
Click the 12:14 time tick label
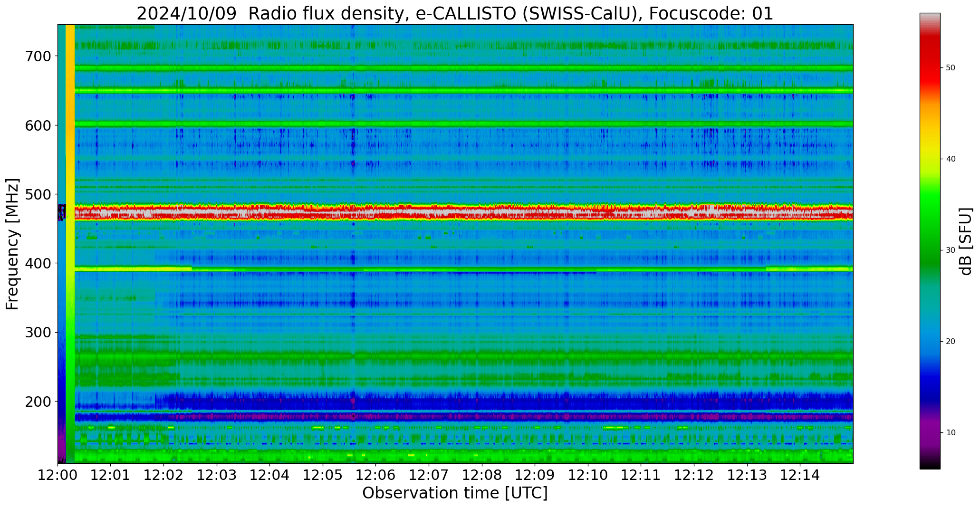pyautogui.click(x=800, y=475)
